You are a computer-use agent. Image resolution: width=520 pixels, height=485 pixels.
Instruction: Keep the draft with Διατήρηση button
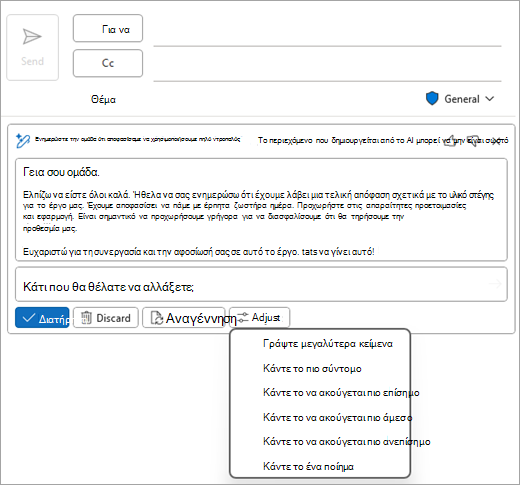click(42, 318)
